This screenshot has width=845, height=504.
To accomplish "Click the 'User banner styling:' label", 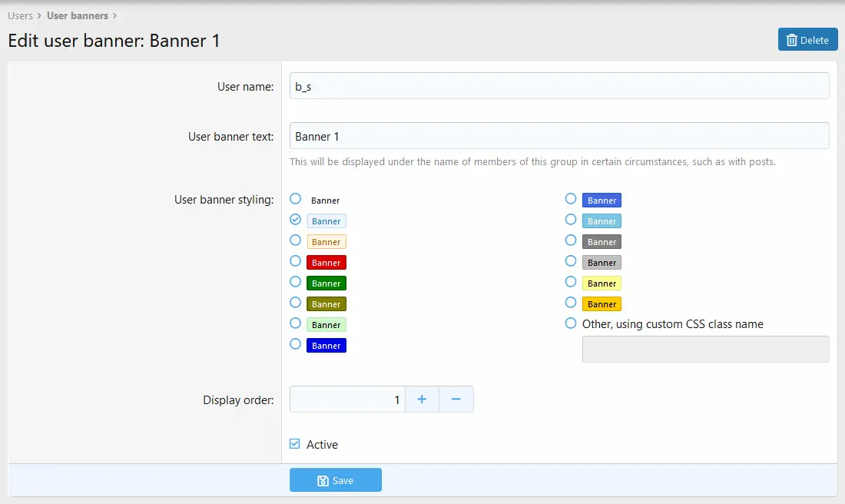I will coord(224,200).
